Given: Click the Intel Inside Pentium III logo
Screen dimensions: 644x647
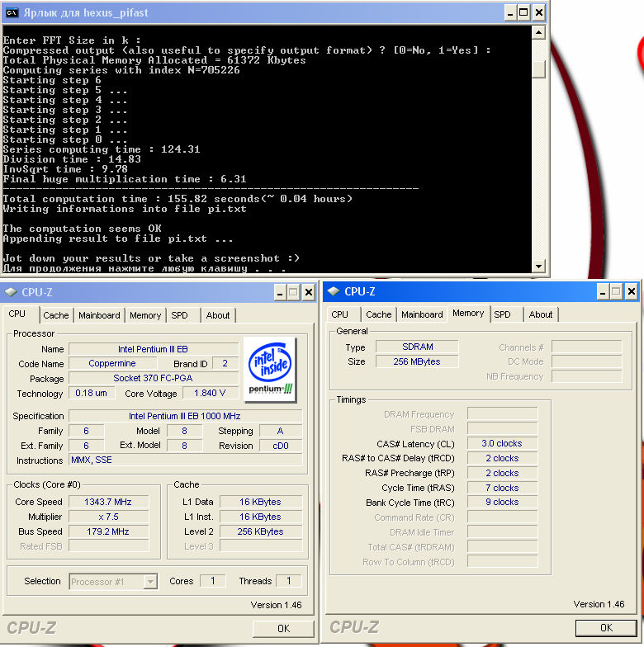Looking at the screenshot, I should click(270, 370).
